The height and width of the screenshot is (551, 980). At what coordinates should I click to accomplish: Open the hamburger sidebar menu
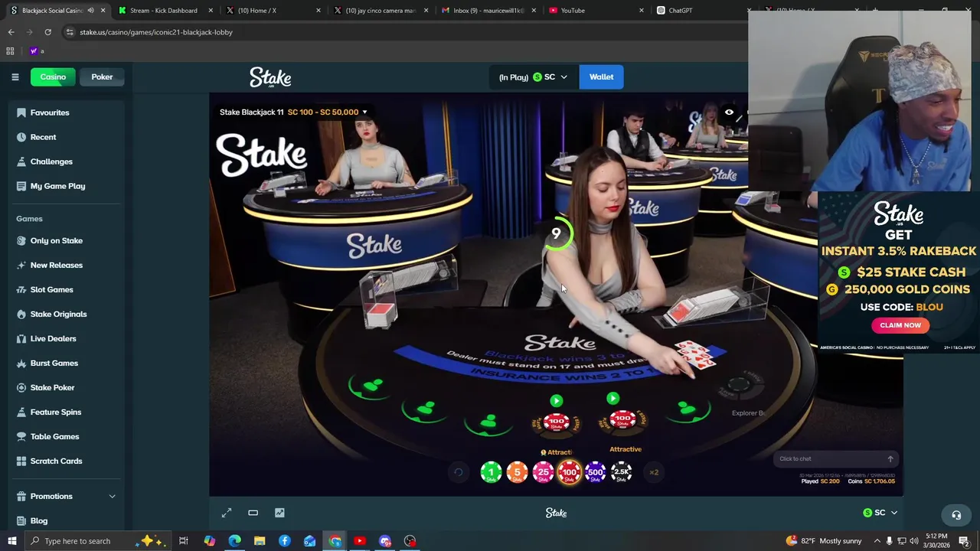[x=15, y=77]
